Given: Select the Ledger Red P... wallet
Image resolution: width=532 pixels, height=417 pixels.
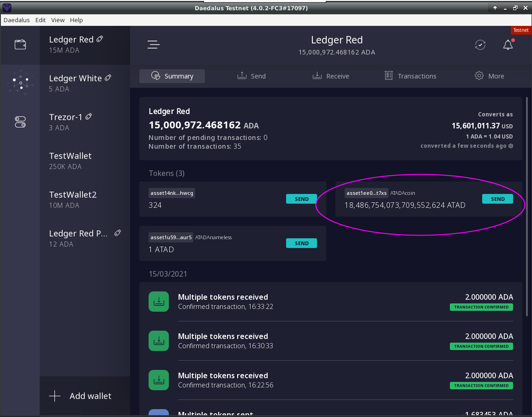Looking at the screenshot, I should [x=85, y=238].
